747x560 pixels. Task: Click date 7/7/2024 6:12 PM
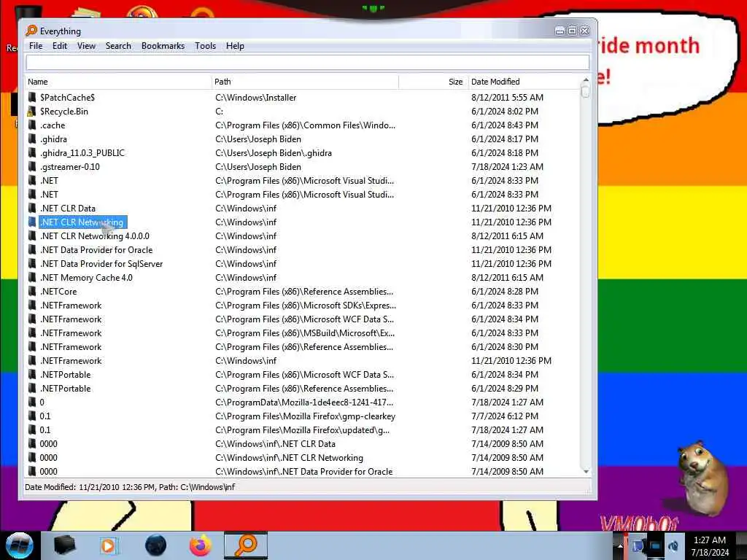click(x=505, y=416)
